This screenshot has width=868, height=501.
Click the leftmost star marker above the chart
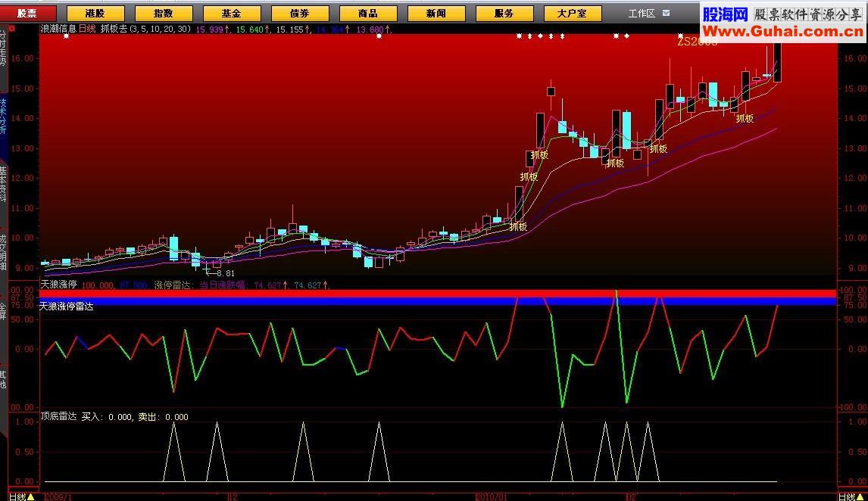pyautogui.click(x=67, y=36)
